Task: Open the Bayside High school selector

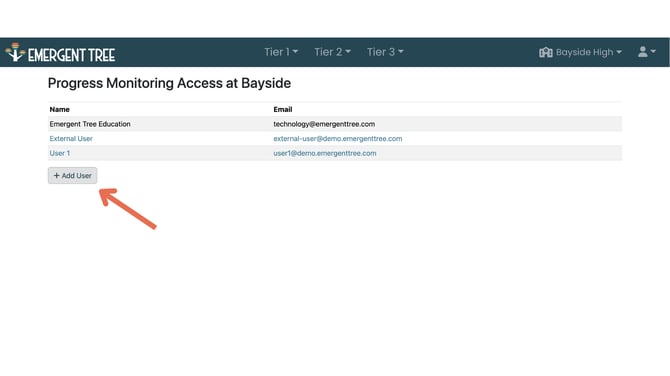Action: pos(588,52)
